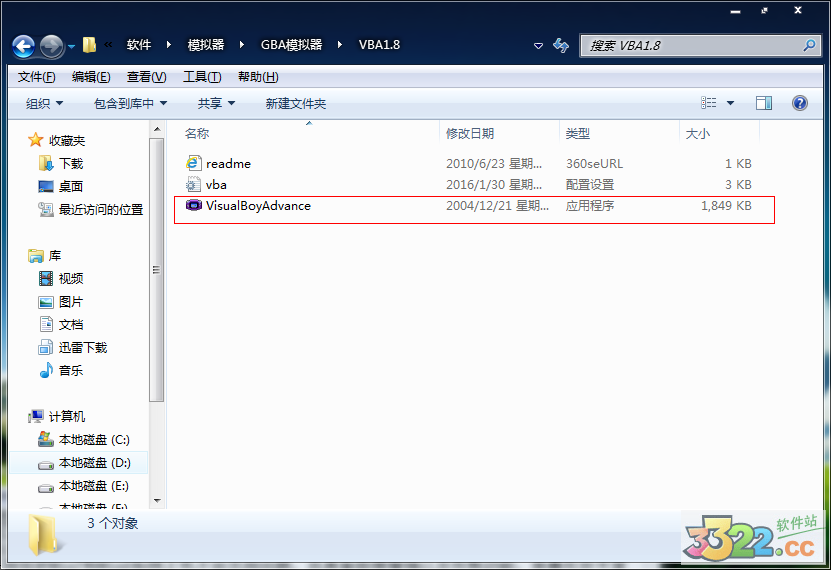Open 最近访问的位置 in navigation pane
The width and height of the screenshot is (831, 570).
[x=101, y=210]
